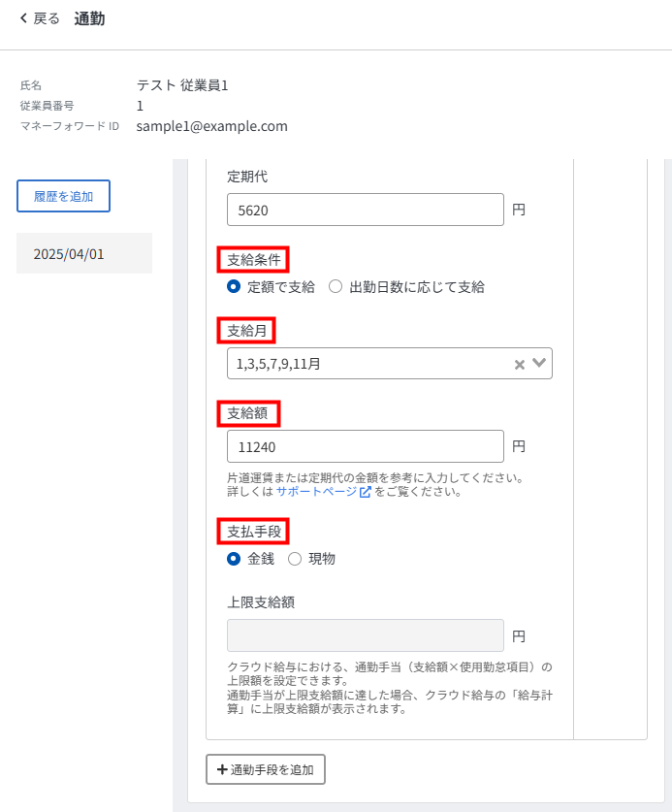Clear the selected 支給月 months with the x icon
Screen dimensions: 672x812
pyautogui.click(x=520, y=365)
